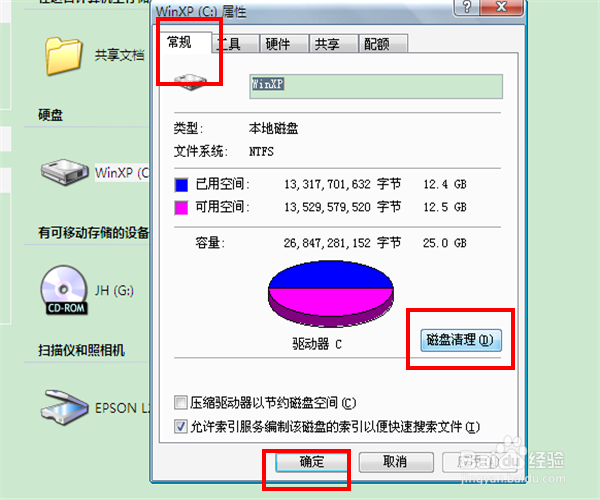Select the EPSON scanner icon
This screenshot has height=500, width=600.
point(64,407)
